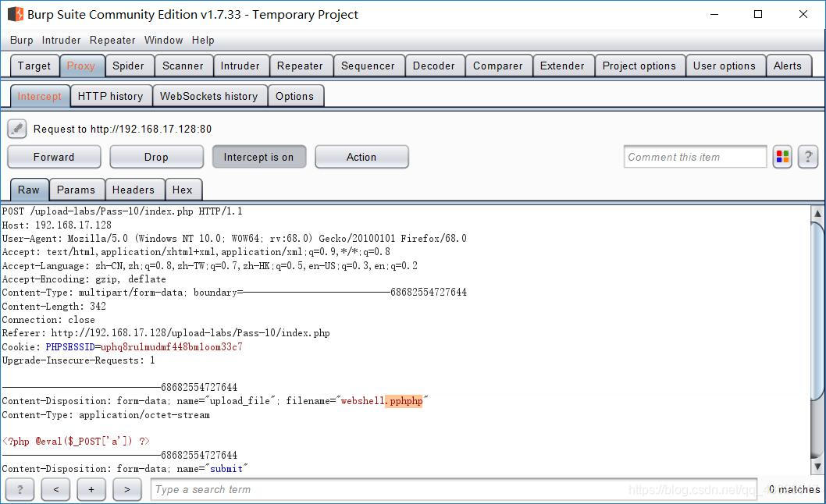Open the Decoder tab
This screenshot has height=504, width=826.
point(433,66)
